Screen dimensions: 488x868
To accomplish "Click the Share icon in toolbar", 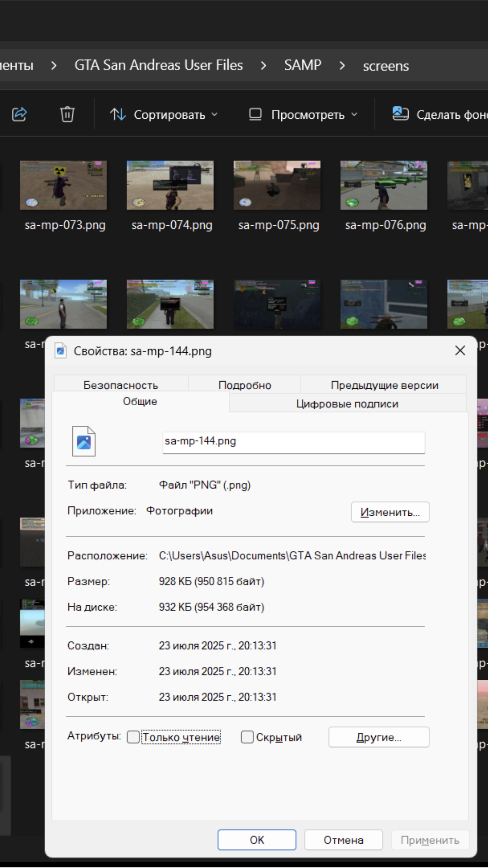I will [19, 114].
